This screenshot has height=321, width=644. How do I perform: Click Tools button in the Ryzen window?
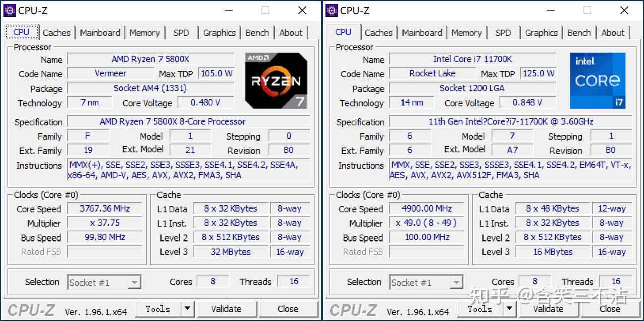click(157, 309)
